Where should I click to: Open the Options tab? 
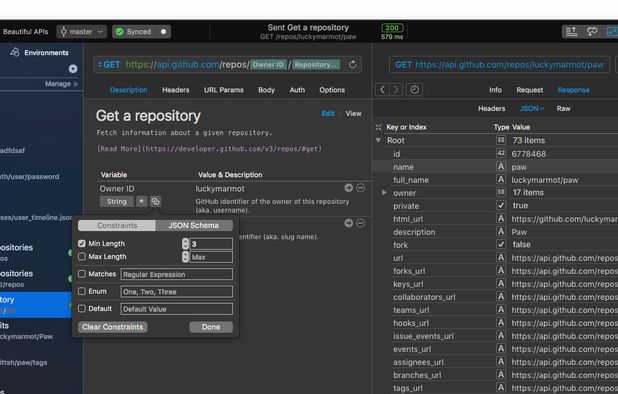tap(332, 90)
